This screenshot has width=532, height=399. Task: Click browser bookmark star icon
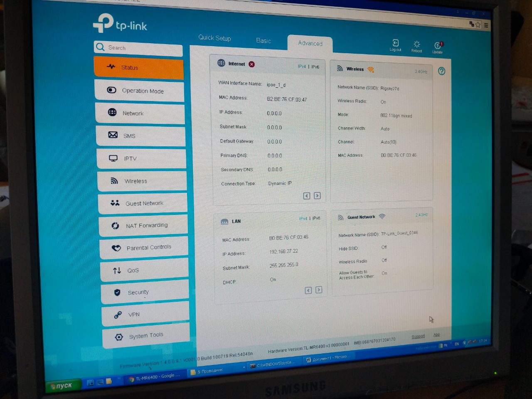478,25
